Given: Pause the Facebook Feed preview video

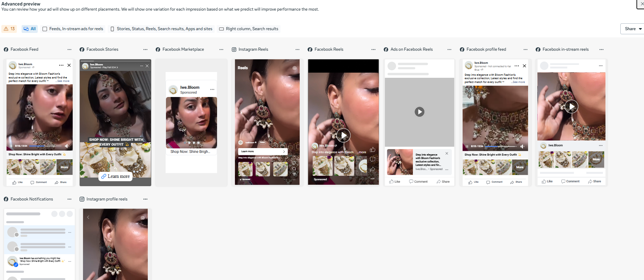Looking at the screenshot, I should click(11, 146).
